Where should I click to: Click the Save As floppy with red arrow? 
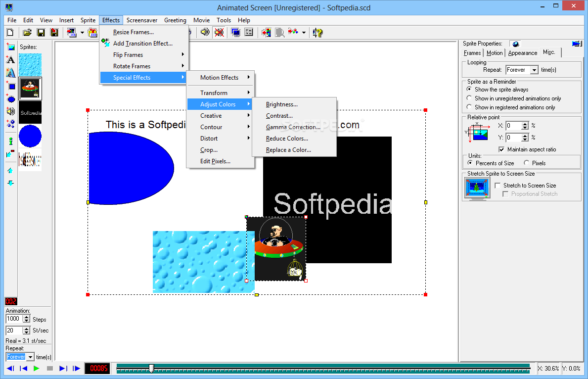pos(54,33)
